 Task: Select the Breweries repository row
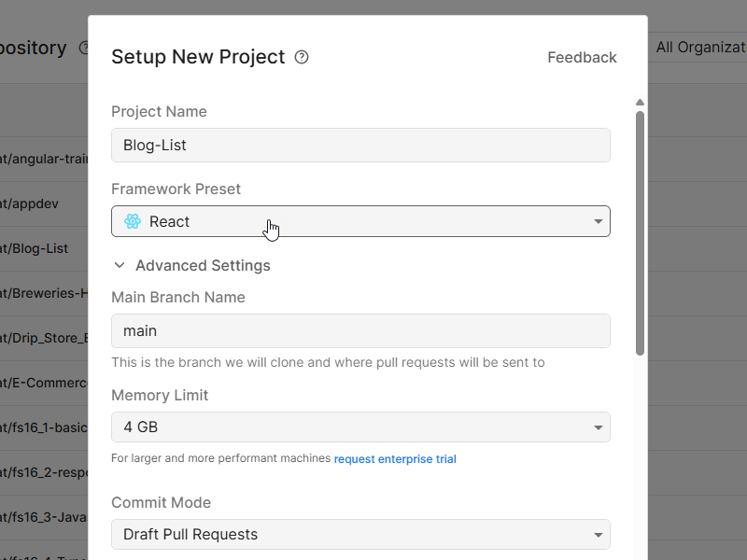click(x=44, y=293)
